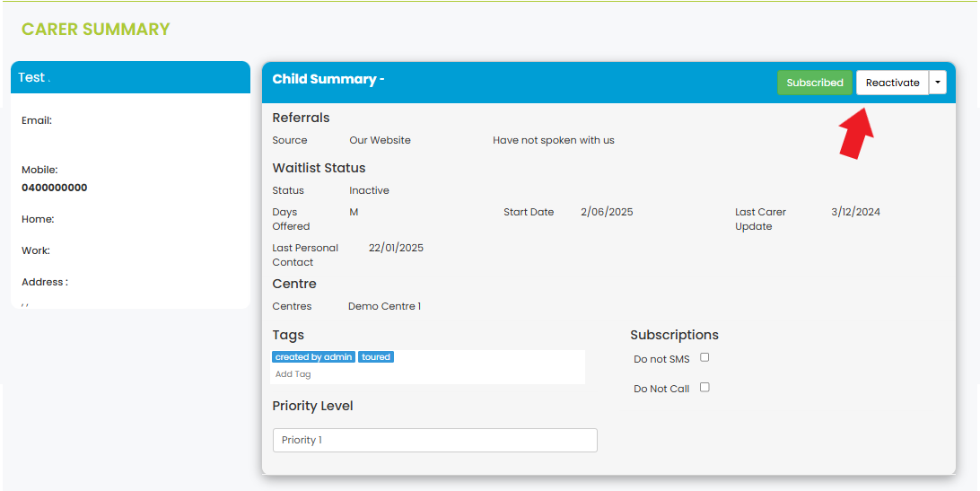Click the green Subscribed button

(814, 83)
